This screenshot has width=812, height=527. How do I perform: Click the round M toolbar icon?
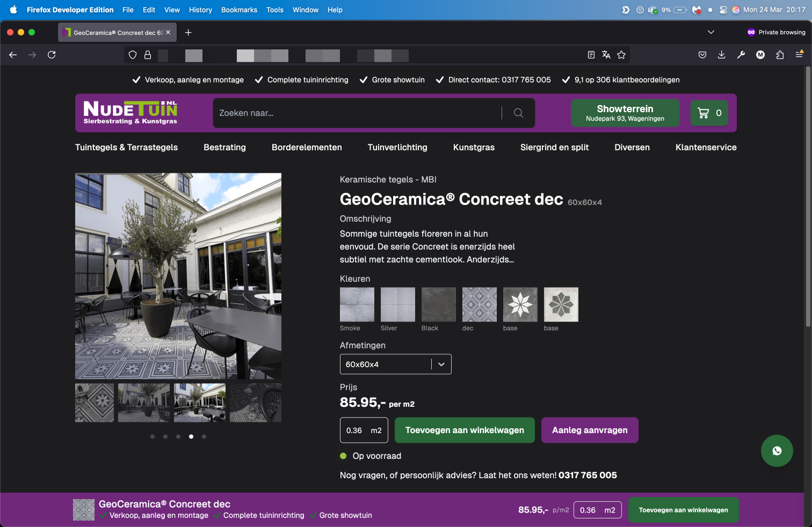pyautogui.click(x=760, y=55)
